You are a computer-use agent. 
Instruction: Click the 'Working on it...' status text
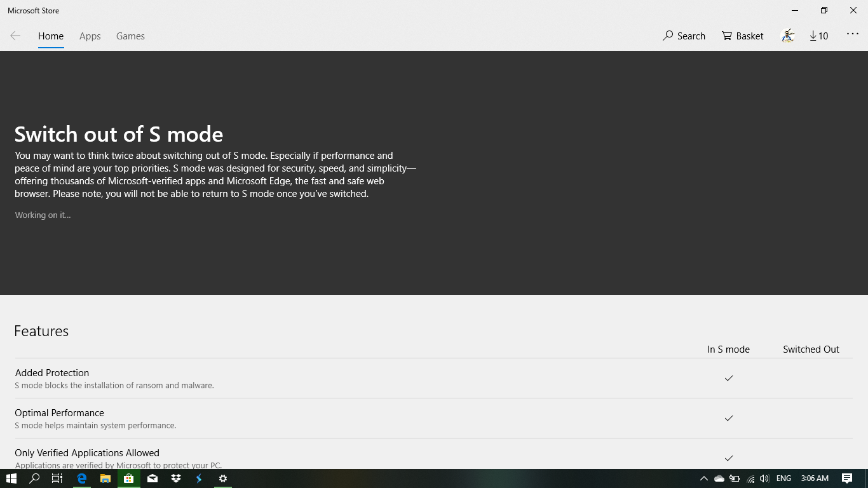click(x=43, y=215)
